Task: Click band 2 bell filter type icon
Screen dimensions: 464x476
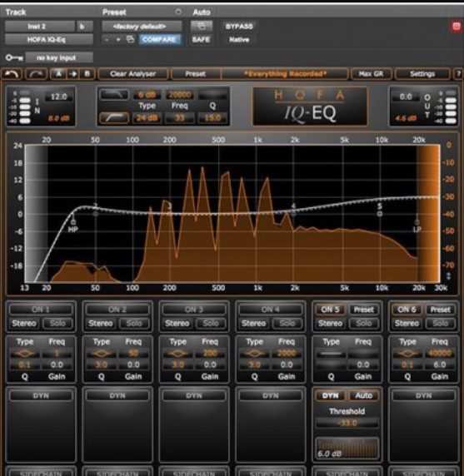Action: (102, 354)
